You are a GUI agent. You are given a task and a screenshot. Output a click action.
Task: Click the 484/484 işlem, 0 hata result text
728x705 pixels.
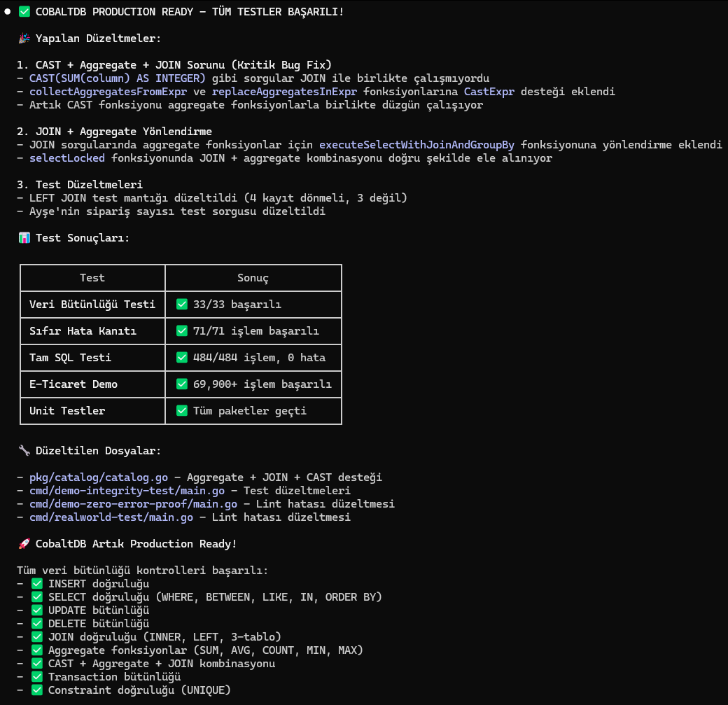(x=260, y=357)
